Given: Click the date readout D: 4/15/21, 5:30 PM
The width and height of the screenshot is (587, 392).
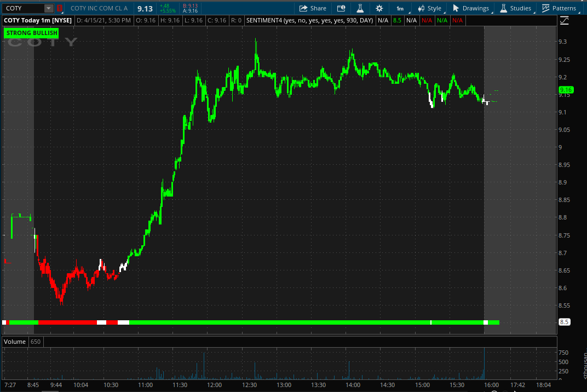Looking at the screenshot, I should pos(103,20).
